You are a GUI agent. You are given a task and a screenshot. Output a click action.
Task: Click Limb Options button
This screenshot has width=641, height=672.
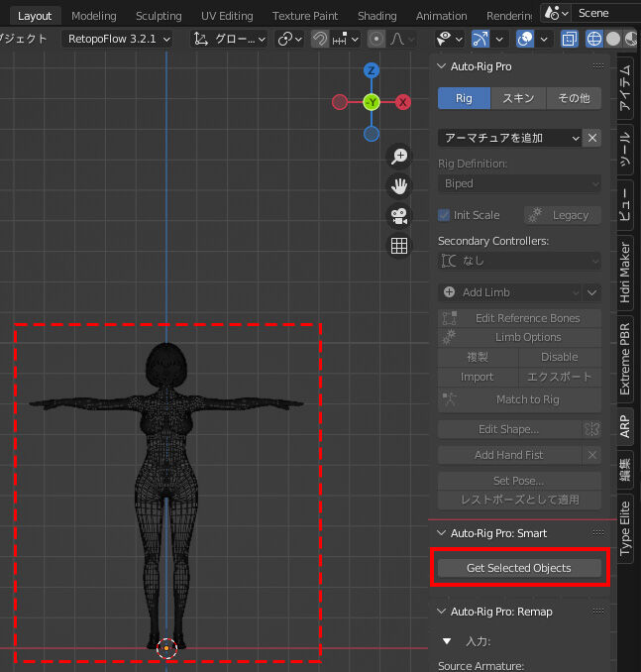coord(519,337)
